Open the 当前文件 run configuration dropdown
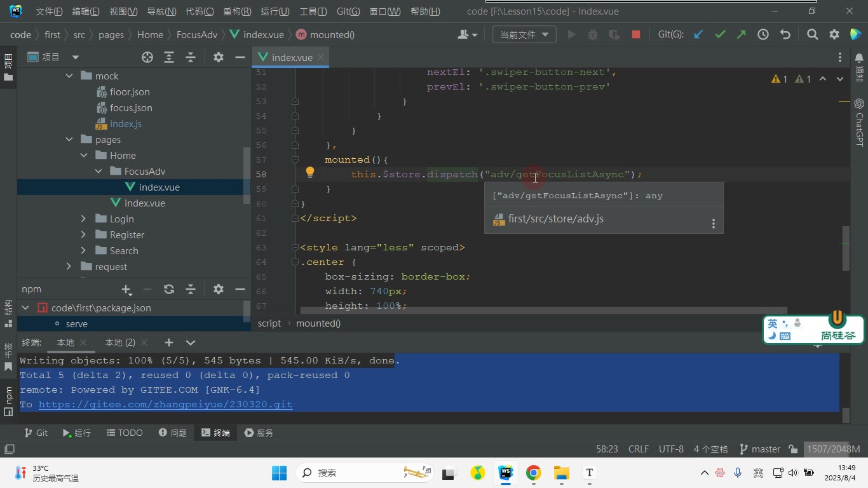The image size is (868, 488). tap(524, 35)
